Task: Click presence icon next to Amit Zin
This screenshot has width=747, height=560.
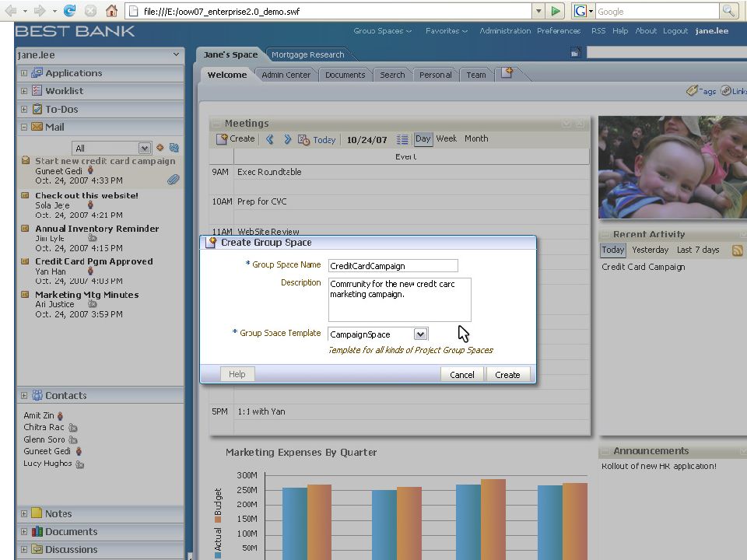Action: point(61,415)
